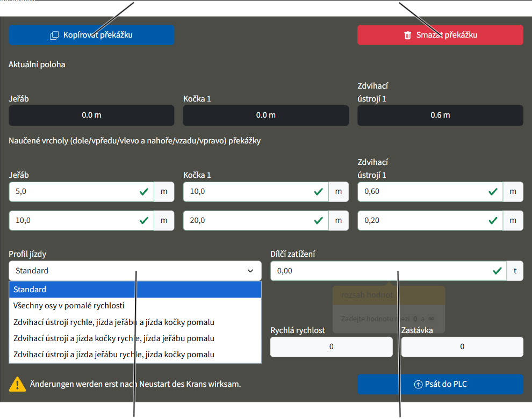The height and width of the screenshot is (419, 532).
Task: Click the green checkmark in the 20,0 field
Action: pyautogui.click(x=318, y=221)
